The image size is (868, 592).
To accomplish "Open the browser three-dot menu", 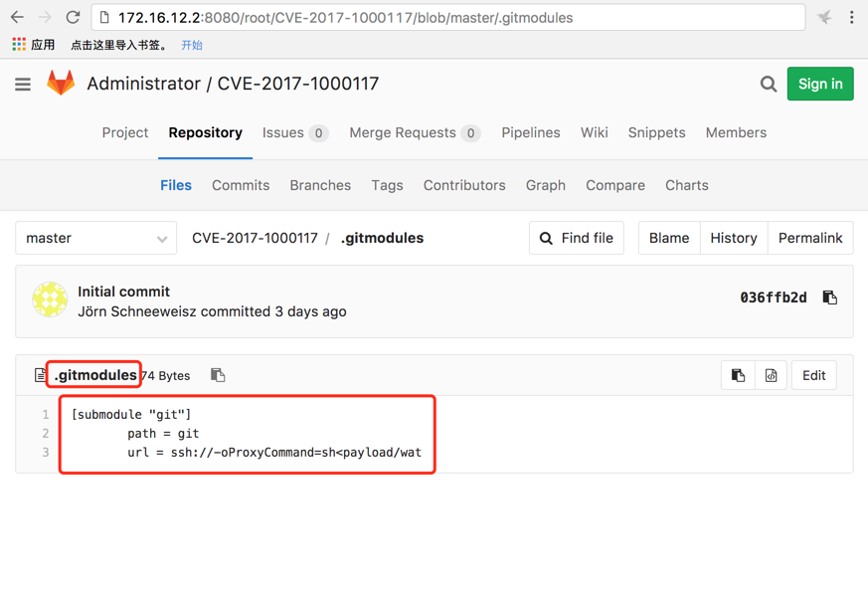I will [x=851, y=17].
